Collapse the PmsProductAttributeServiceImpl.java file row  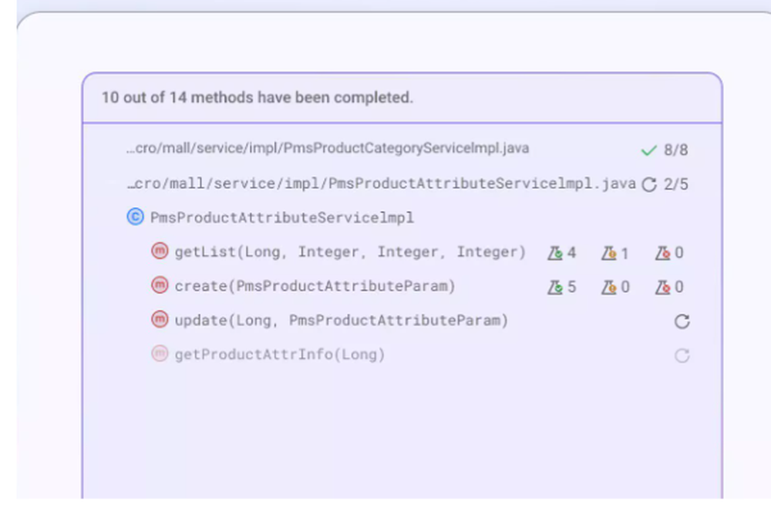point(381,184)
